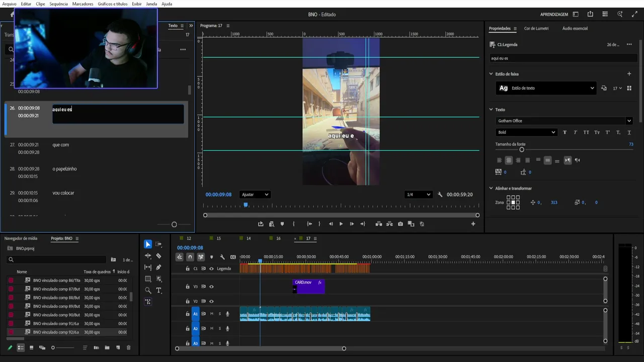Solo audio track A1

[x=219, y=314]
